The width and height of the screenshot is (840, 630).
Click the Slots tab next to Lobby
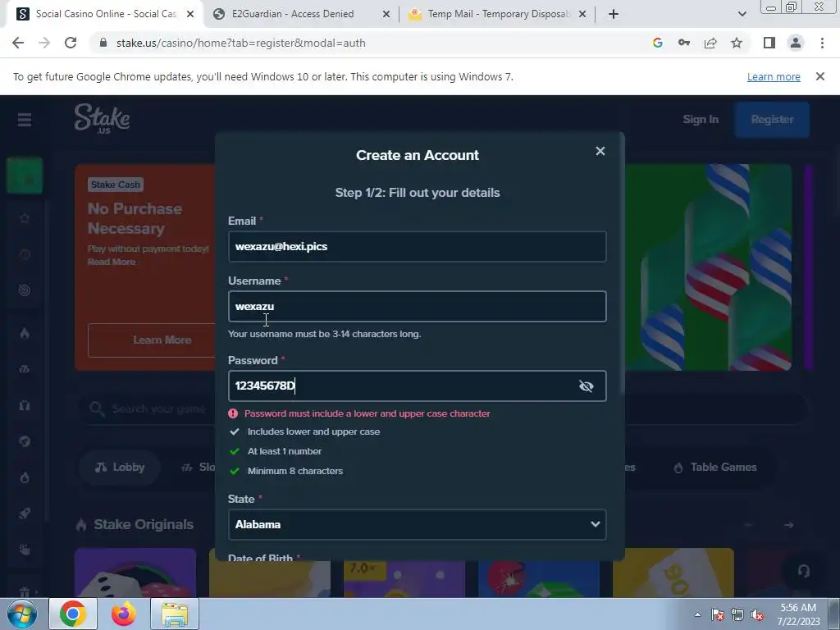coord(199,467)
